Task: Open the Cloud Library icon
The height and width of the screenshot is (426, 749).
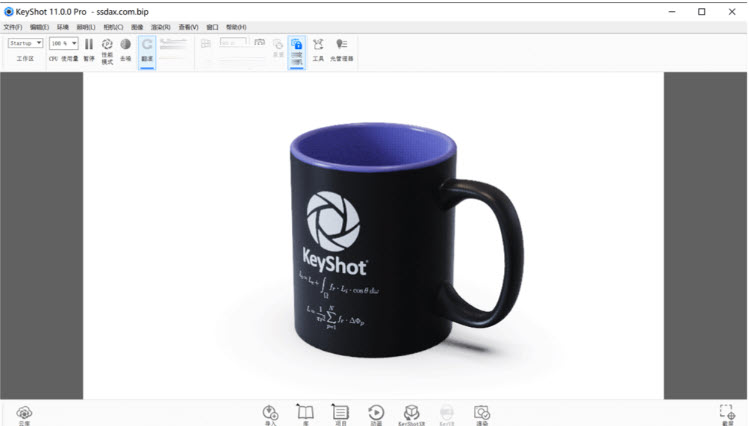Action: [x=24, y=412]
